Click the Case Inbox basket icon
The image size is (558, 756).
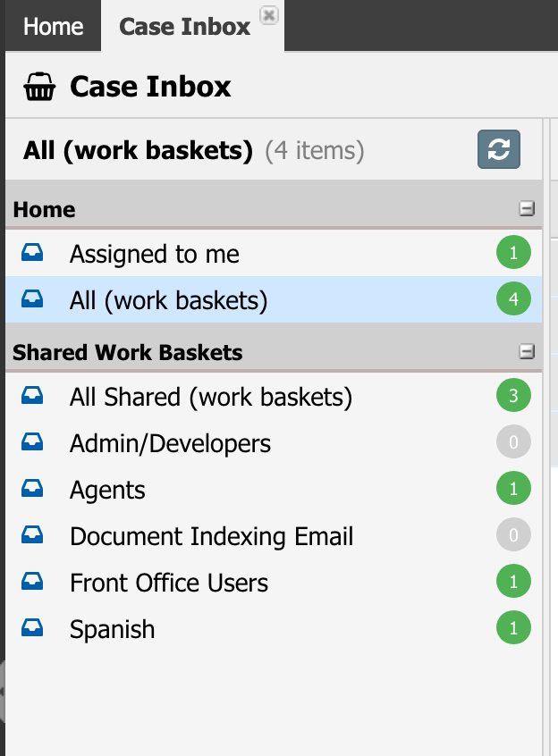pos(39,87)
